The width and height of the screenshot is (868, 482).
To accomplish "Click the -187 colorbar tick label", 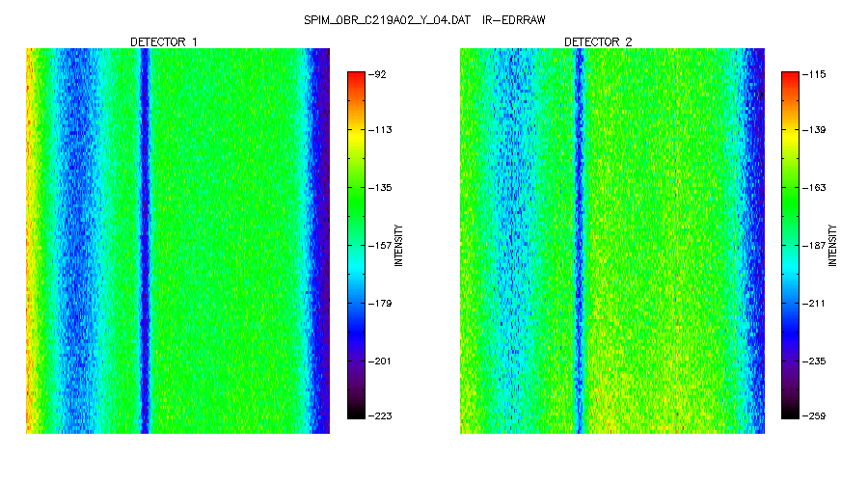I will (814, 245).
